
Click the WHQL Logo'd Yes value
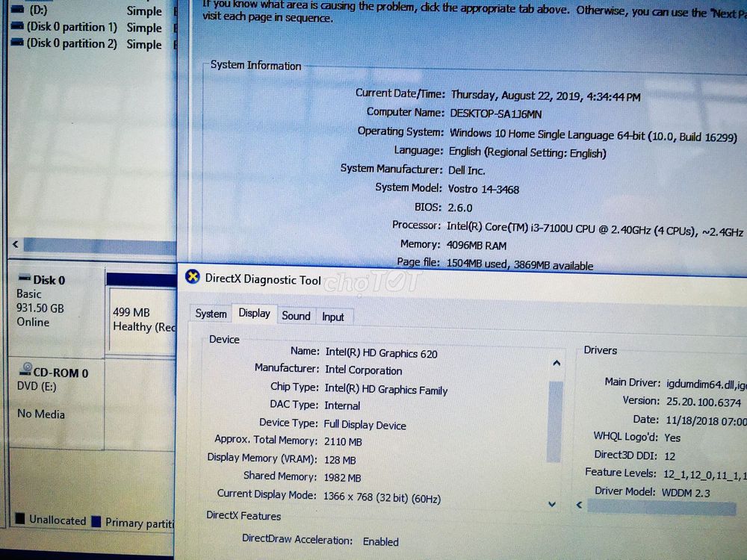point(672,438)
